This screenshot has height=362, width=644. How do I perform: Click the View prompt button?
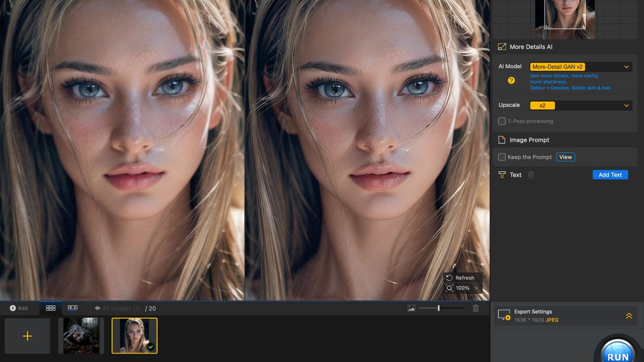(x=565, y=157)
